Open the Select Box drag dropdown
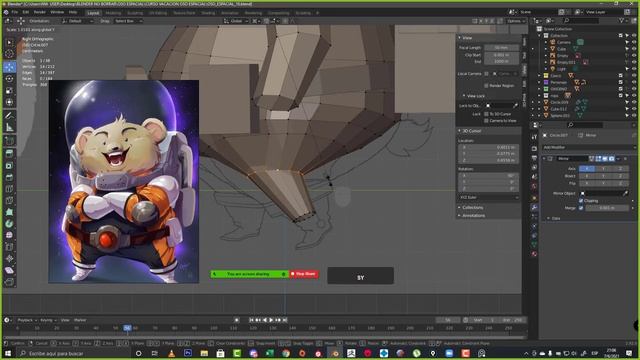 point(128,21)
